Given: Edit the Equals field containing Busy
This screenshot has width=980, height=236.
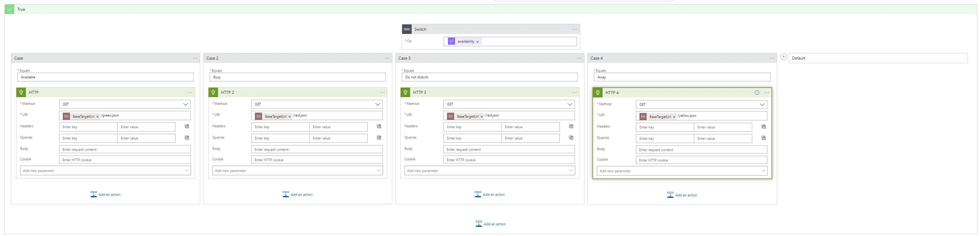Looking at the screenshot, I should pos(297,77).
